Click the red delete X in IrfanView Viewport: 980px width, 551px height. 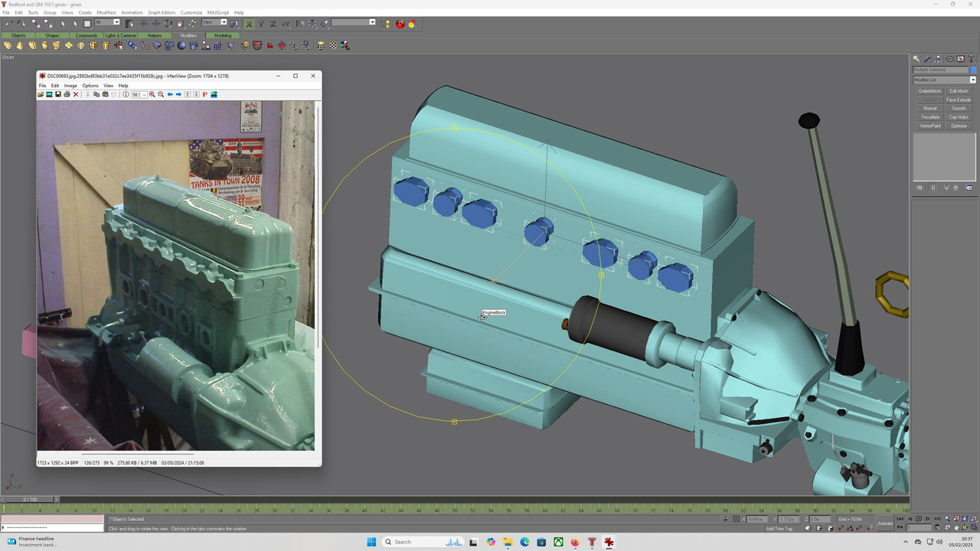point(76,95)
